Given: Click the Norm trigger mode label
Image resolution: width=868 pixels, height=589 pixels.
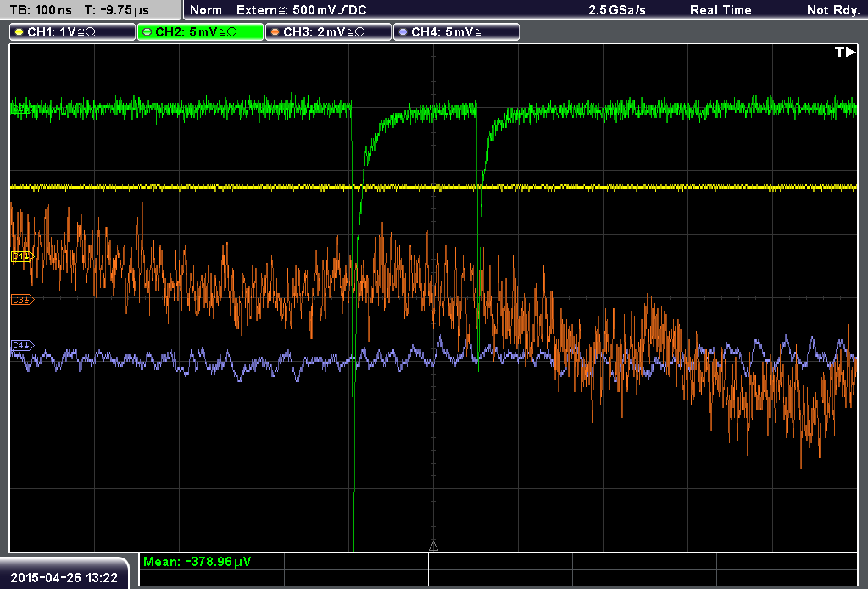Looking at the screenshot, I should pos(206,10).
